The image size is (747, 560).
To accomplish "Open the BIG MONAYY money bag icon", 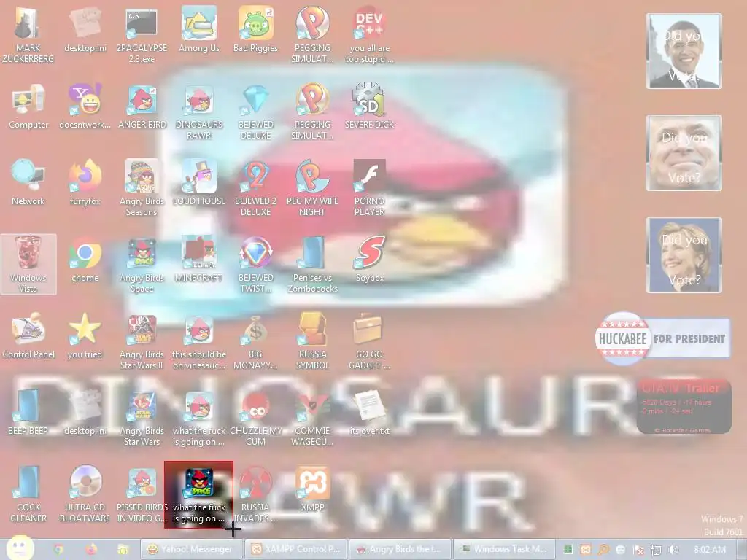I will [256, 342].
